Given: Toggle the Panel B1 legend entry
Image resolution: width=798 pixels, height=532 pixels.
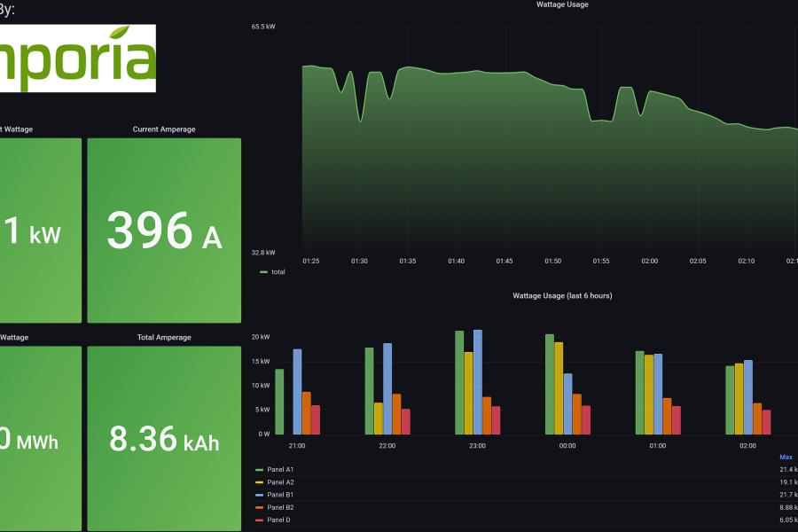Looking at the screenshot, I should pyautogui.click(x=280, y=495).
